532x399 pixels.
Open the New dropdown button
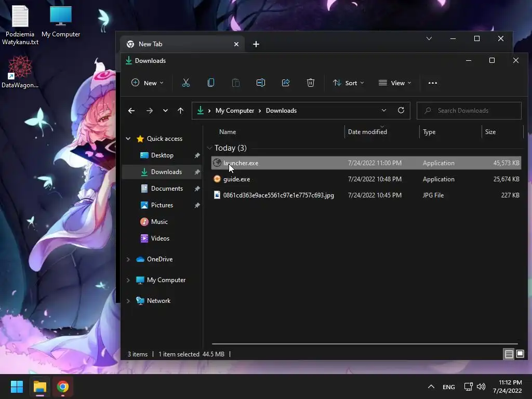click(147, 83)
